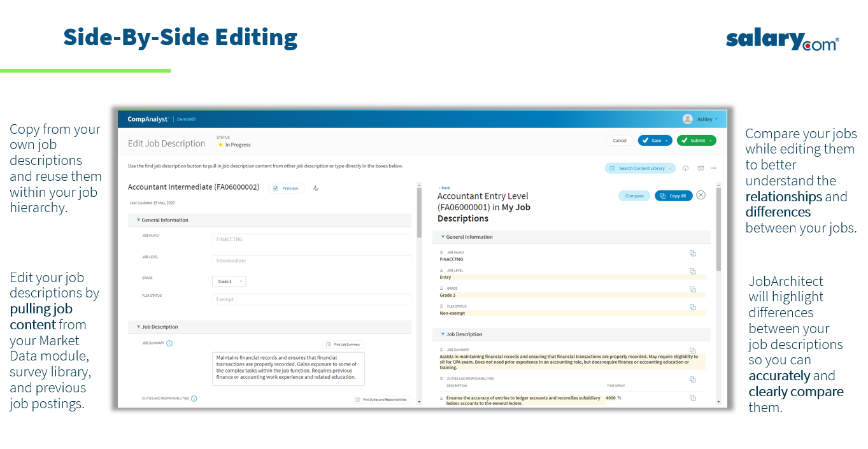
Task: Click the Copy All button
Action: tap(674, 196)
